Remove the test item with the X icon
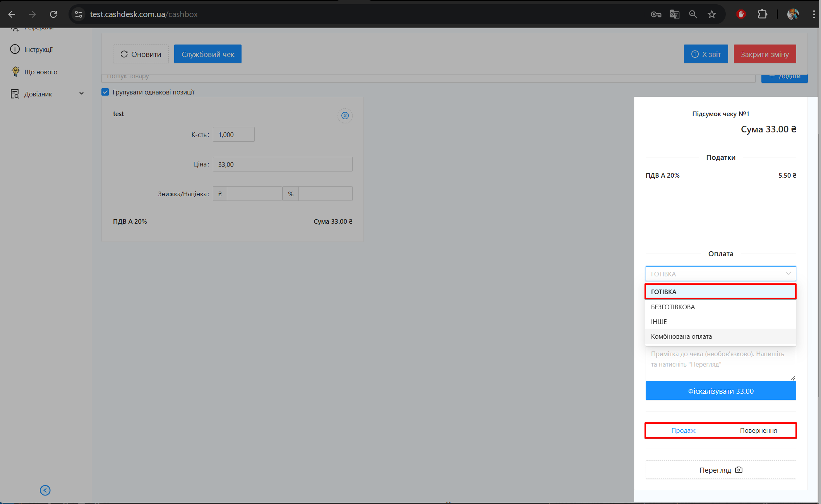Image resolution: width=821 pixels, height=504 pixels. click(345, 116)
